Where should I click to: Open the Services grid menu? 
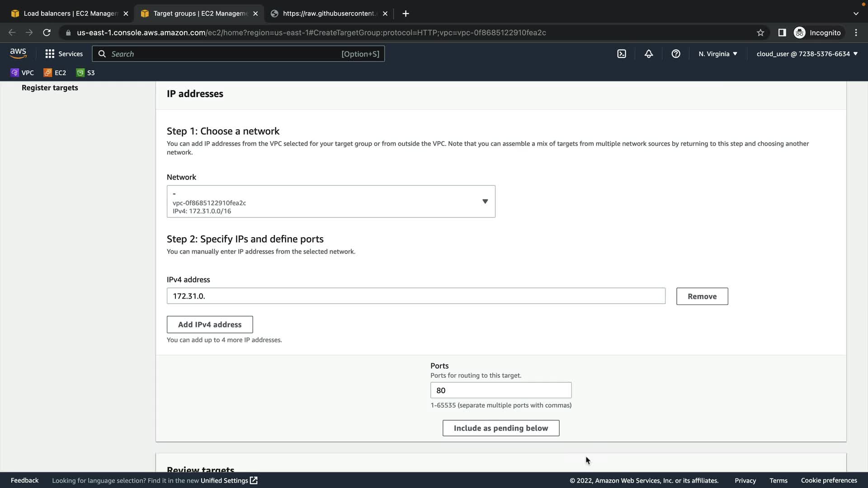pos(64,54)
